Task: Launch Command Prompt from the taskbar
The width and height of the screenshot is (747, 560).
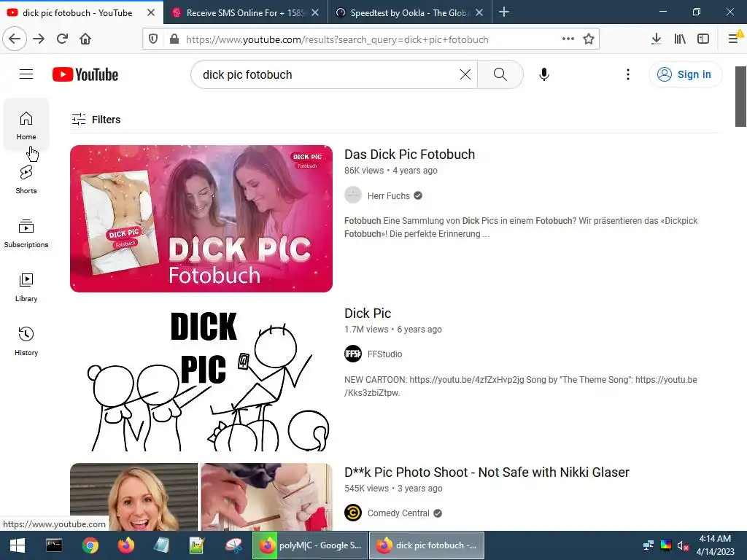Action: pos(54,545)
